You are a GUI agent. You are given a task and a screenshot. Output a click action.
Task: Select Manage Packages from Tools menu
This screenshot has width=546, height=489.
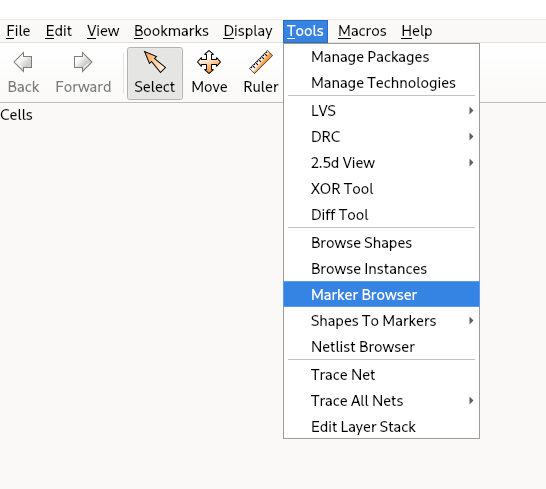381,57
